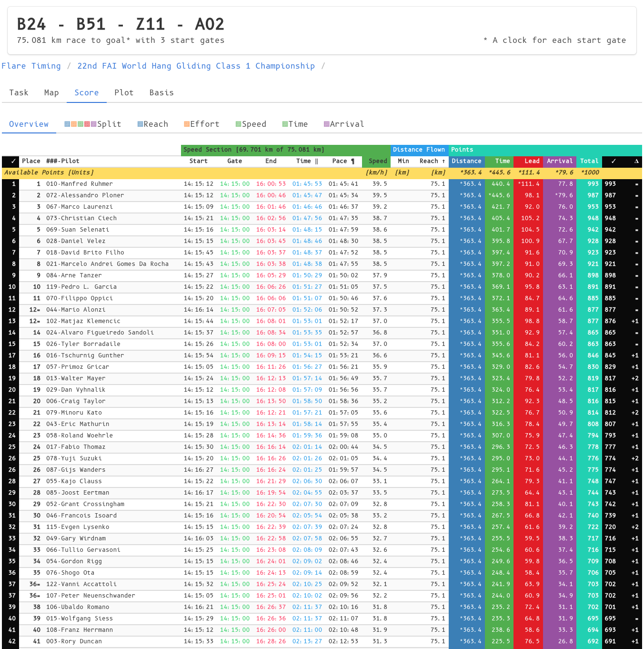Select pilot 006-Craig Taylor
Image resolution: width=644 pixels, height=649 pixels.
(x=76, y=401)
